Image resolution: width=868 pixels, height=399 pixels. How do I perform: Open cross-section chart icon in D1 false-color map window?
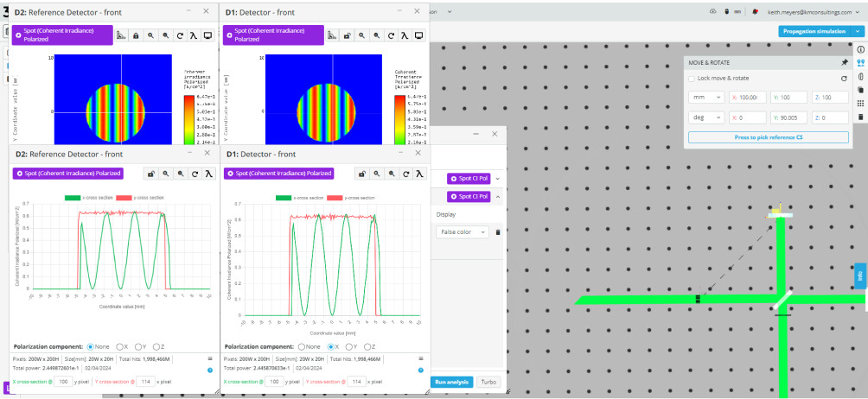332,35
